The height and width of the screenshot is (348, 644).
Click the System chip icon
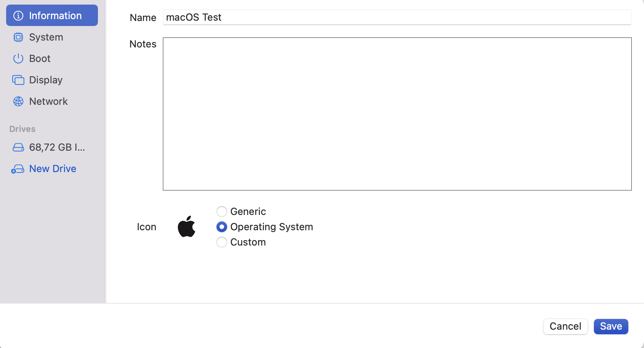[18, 37]
